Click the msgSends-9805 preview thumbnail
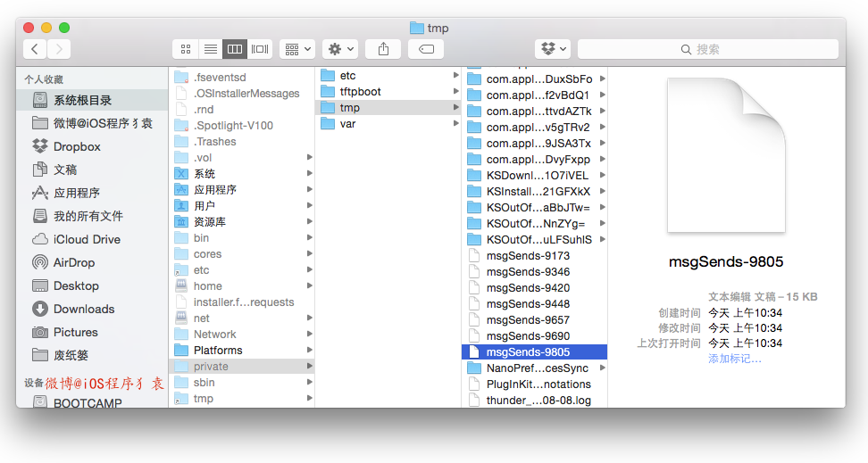The width and height of the screenshot is (868, 463). pyautogui.click(x=726, y=155)
